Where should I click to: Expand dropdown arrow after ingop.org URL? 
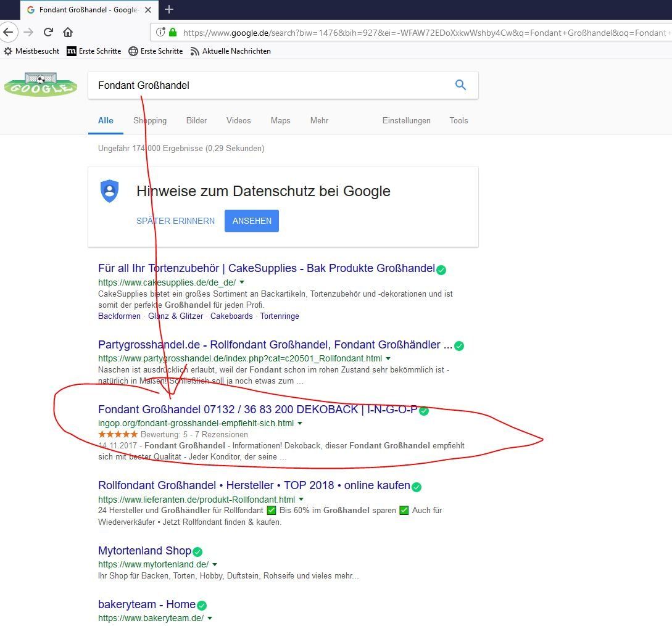[300, 423]
